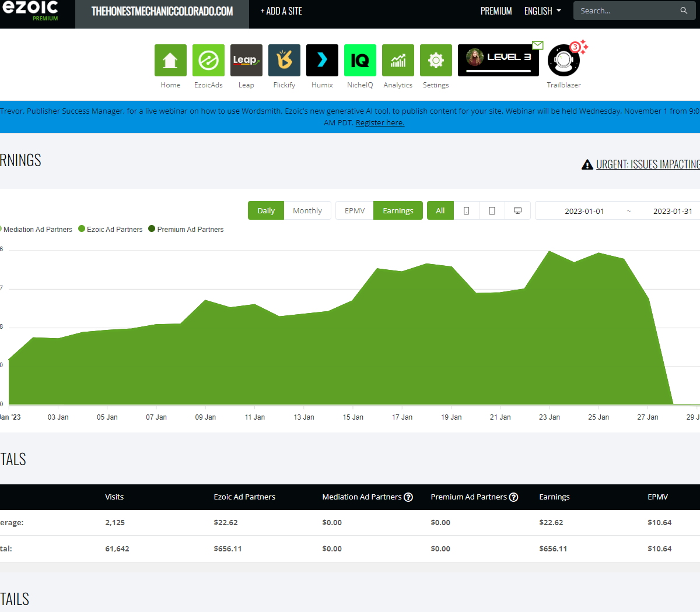700x612 pixels.
Task: Sort by Visits column header
Action: (x=114, y=497)
